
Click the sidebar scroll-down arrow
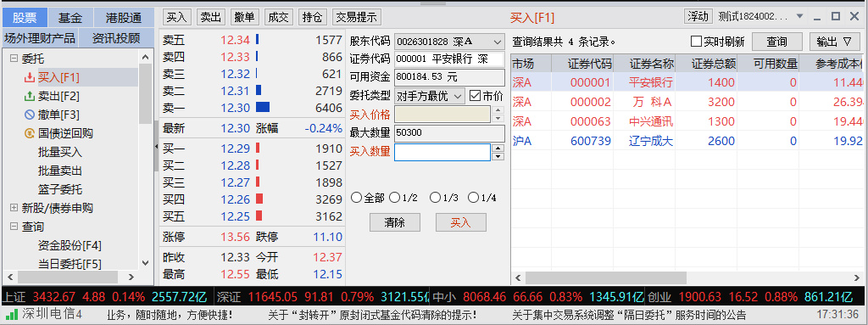(145, 263)
